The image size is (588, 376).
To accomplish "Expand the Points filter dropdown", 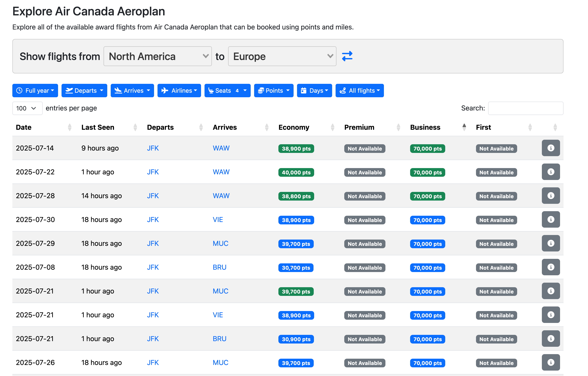I will [x=273, y=91].
